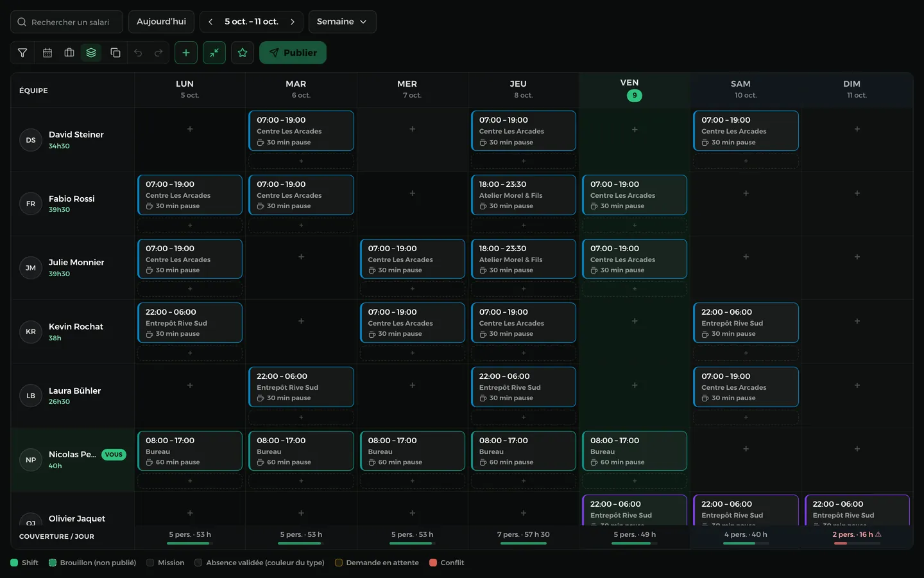
Task: Click the copy/duplicate icon in the toolbar
Action: click(116, 53)
